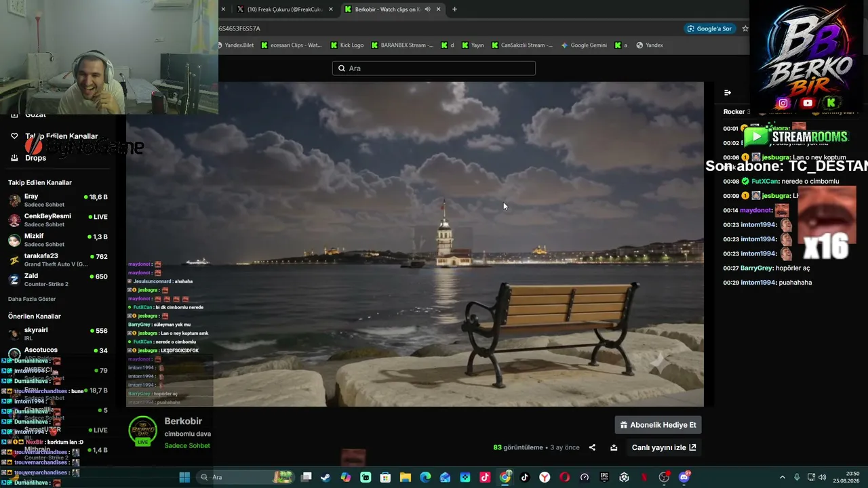Viewport: 868px width, 488px height.
Task: Open the Google Gemini bookmark
Action: coord(584,45)
